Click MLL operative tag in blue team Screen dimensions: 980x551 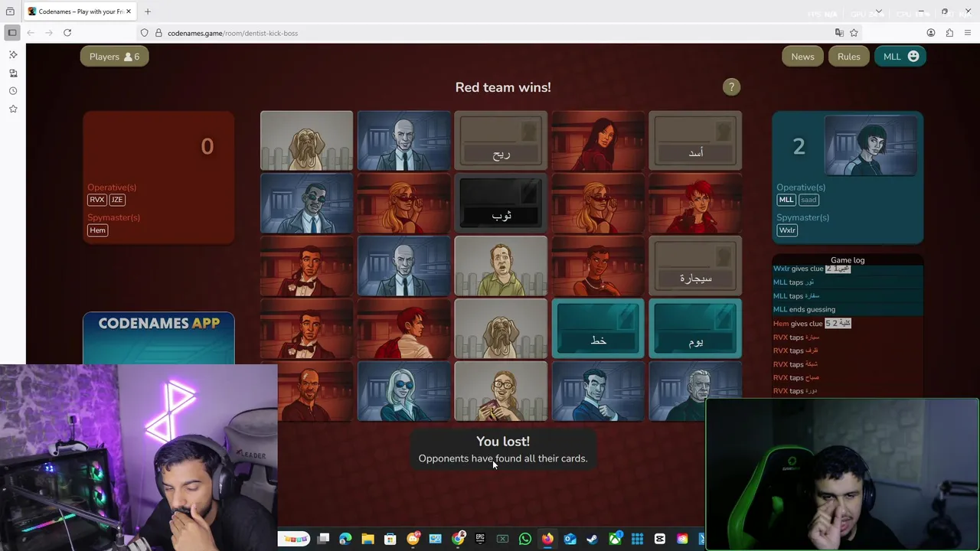pos(786,200)
